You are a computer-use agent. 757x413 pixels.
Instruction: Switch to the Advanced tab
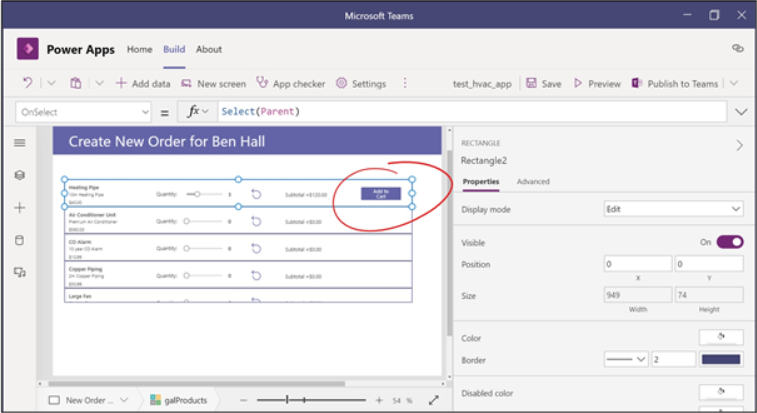[533, 182]
